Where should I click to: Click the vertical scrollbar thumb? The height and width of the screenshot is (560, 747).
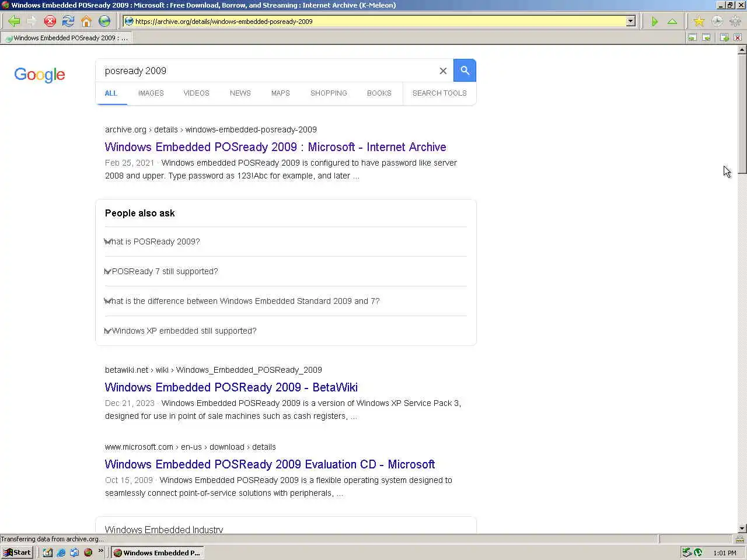742,114
